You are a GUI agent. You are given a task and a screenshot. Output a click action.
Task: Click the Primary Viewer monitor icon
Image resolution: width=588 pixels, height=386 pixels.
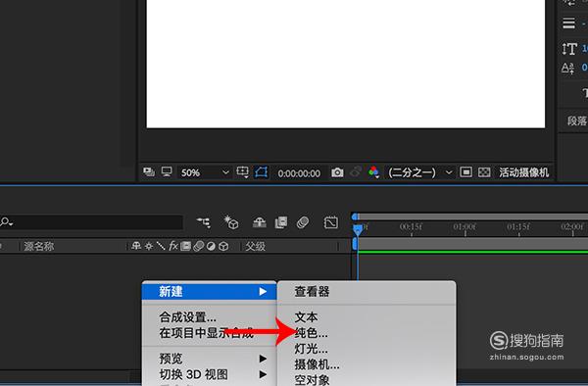(x=167, y=172)
